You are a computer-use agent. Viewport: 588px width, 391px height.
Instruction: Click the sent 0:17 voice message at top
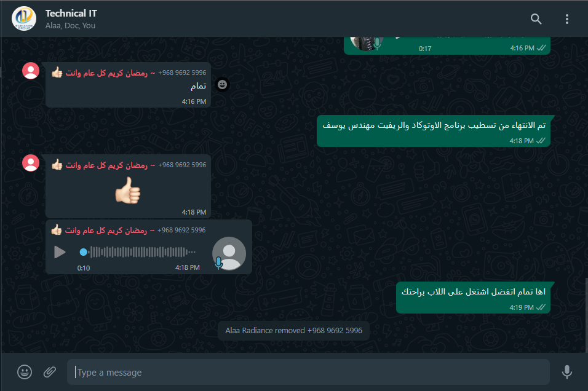pyautogui.click(x=447, y=45)
